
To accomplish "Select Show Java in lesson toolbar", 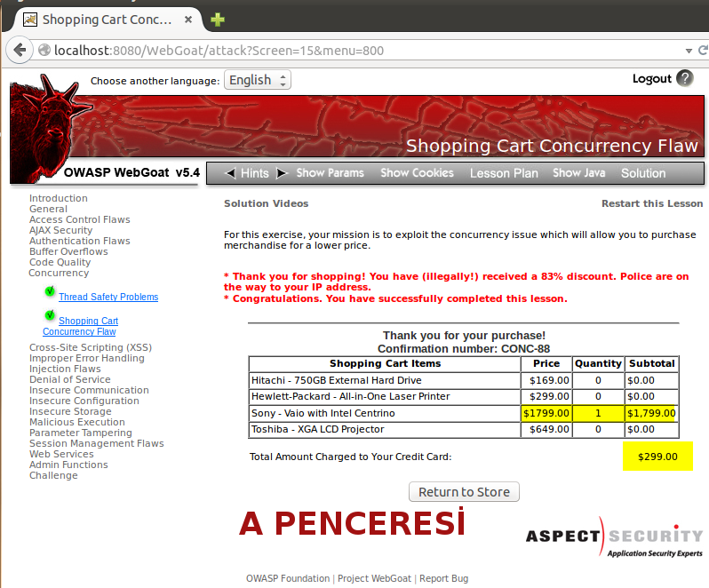I will pyautogui.click(x=578, y=173).
